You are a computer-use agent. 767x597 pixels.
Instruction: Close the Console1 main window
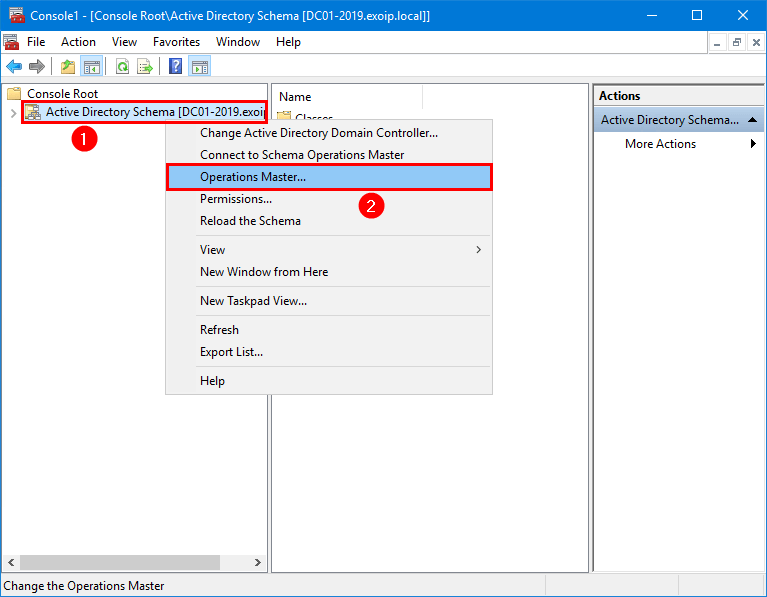743,16
